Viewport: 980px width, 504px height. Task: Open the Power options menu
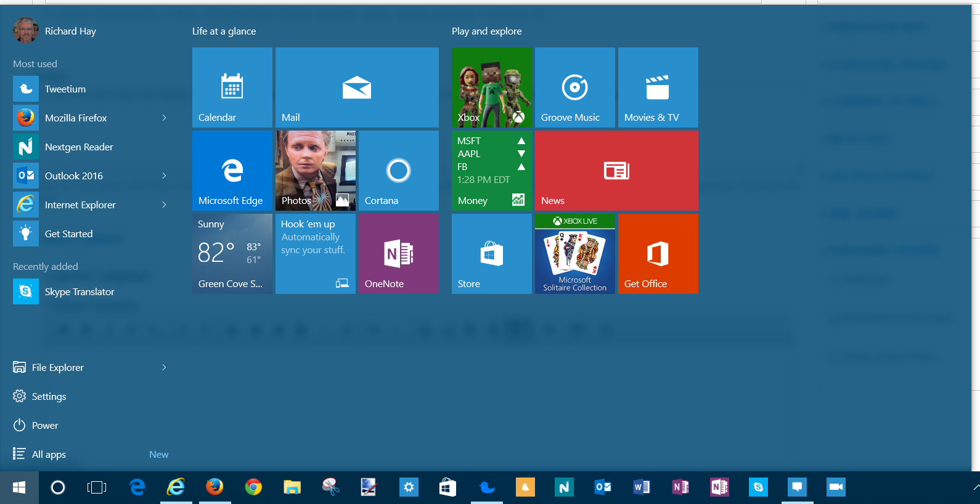pos(44,425)
